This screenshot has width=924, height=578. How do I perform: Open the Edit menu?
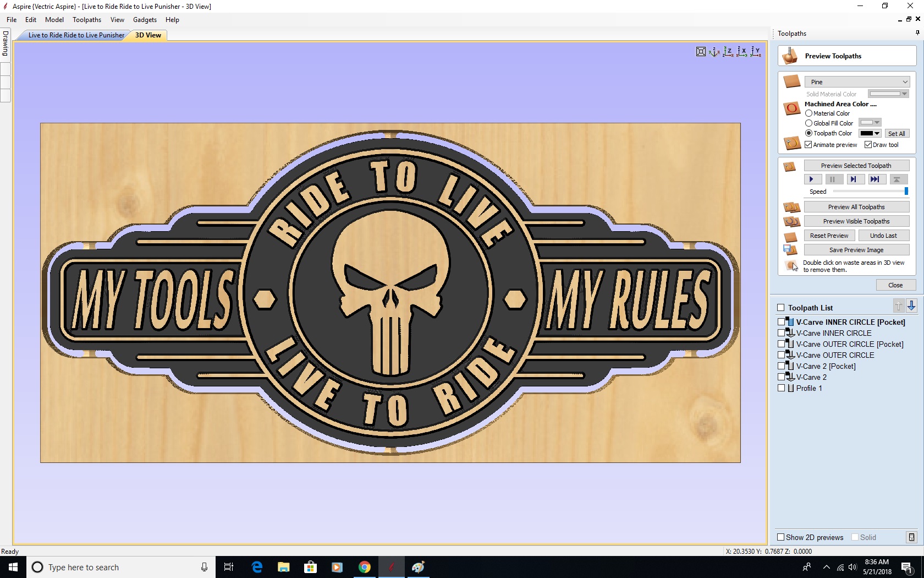(x=31, y=20)
